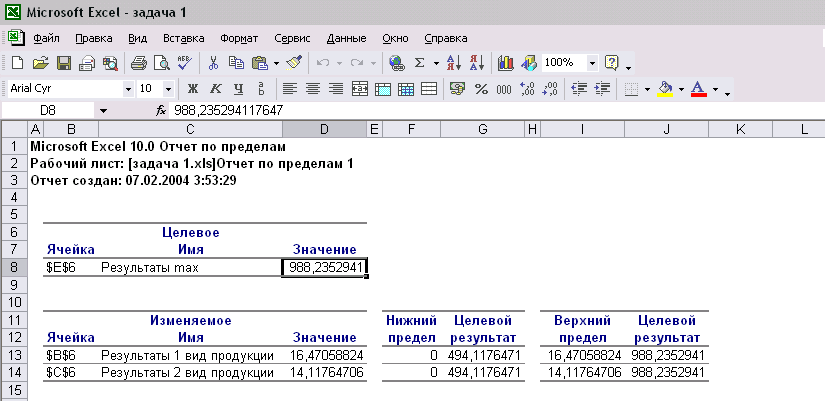Screen dimensions: 825x401
Task: Click the Name Box showing D8
Action: point(48,111)
